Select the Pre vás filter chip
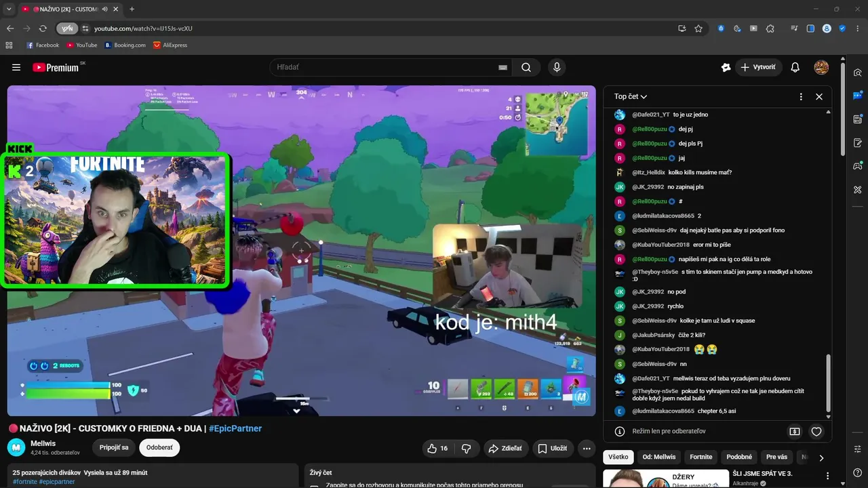The height and width of the screenshot is (488, 868). click(777, 457)
